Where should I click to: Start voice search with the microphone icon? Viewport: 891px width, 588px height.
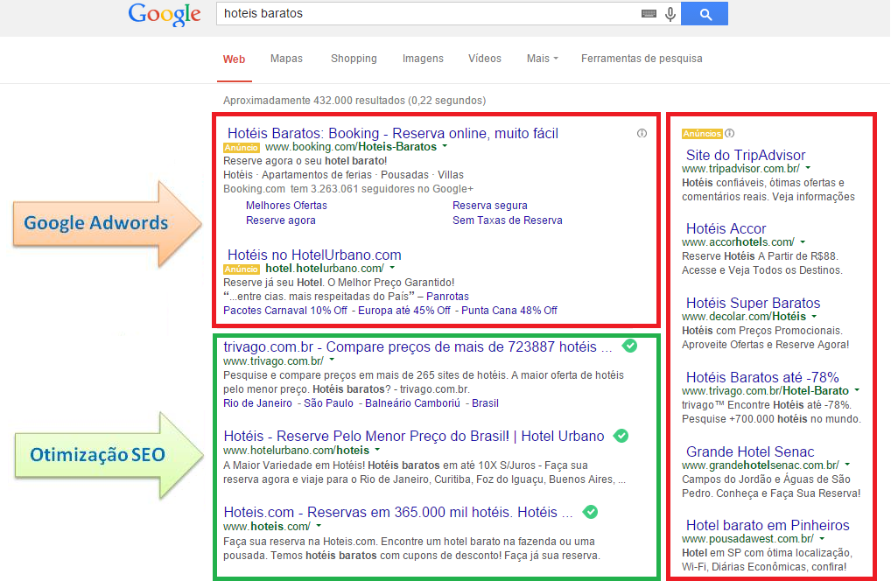click(x=670, y=14)
